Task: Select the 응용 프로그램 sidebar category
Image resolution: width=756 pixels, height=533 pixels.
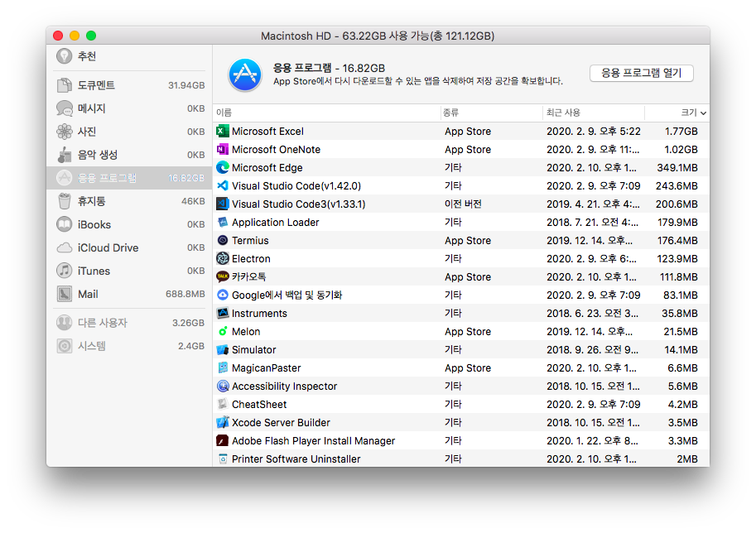Action: 129,178
